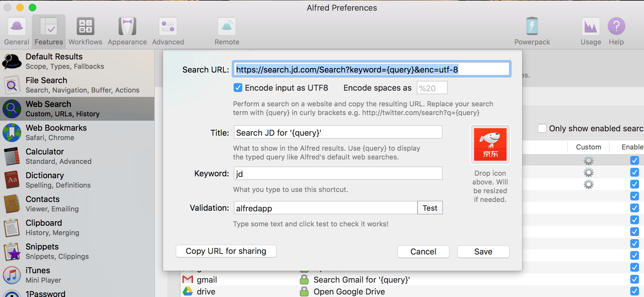Screen dimensions: 644x297
Task: Click Copy URL for sharing
Action: 226,251
